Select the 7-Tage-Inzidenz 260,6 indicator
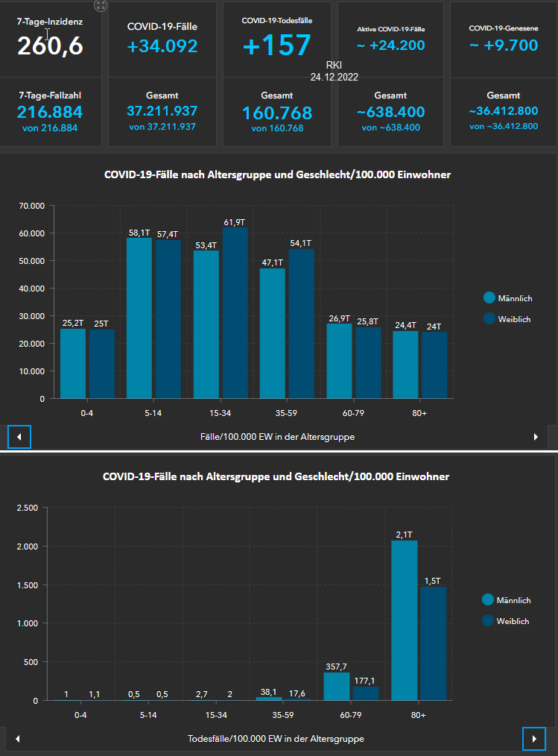Viewport: 558px width, 756px height. point(50,45)
